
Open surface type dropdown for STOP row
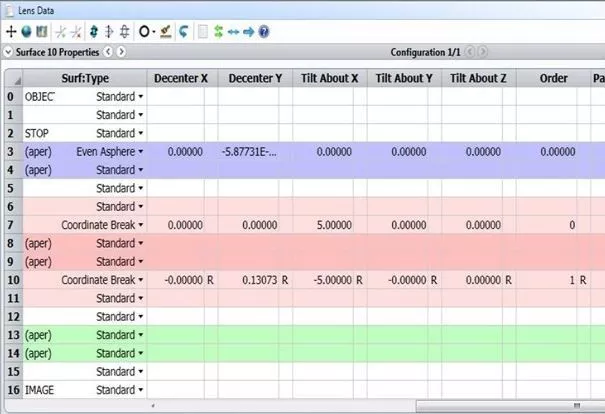point(141,133)
